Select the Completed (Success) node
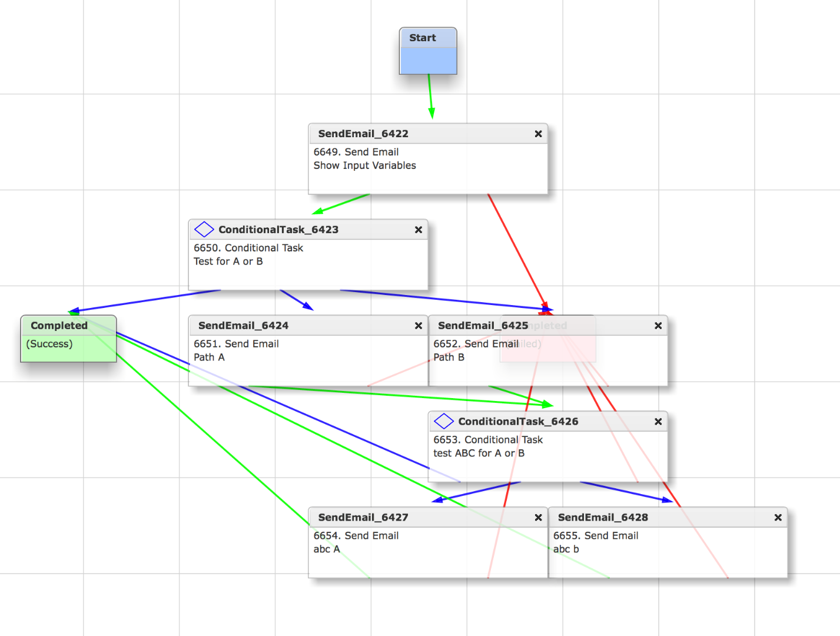The height and width of the screenshot is (636, 840). tap(68, 339)
